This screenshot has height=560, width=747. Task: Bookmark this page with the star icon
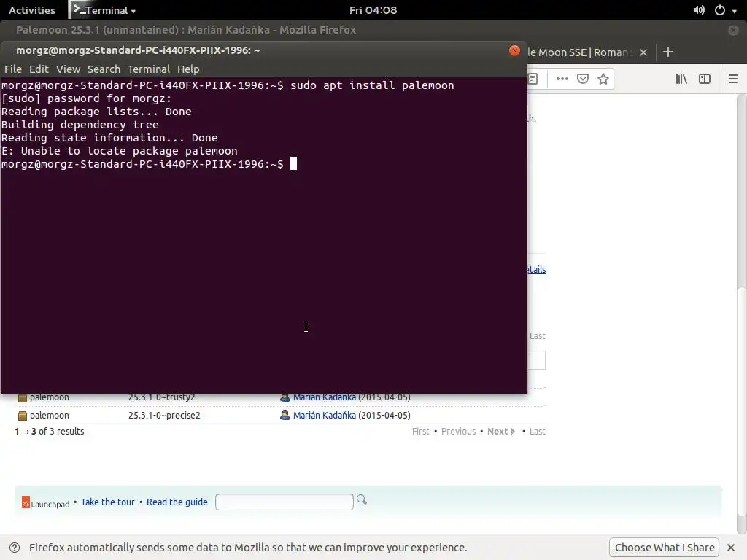click(603, 79)
